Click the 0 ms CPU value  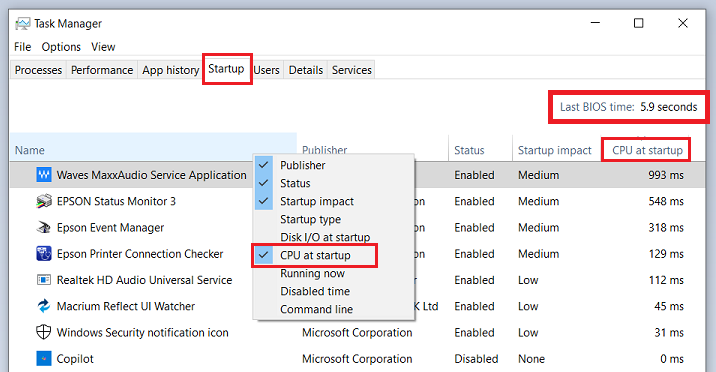672,359
